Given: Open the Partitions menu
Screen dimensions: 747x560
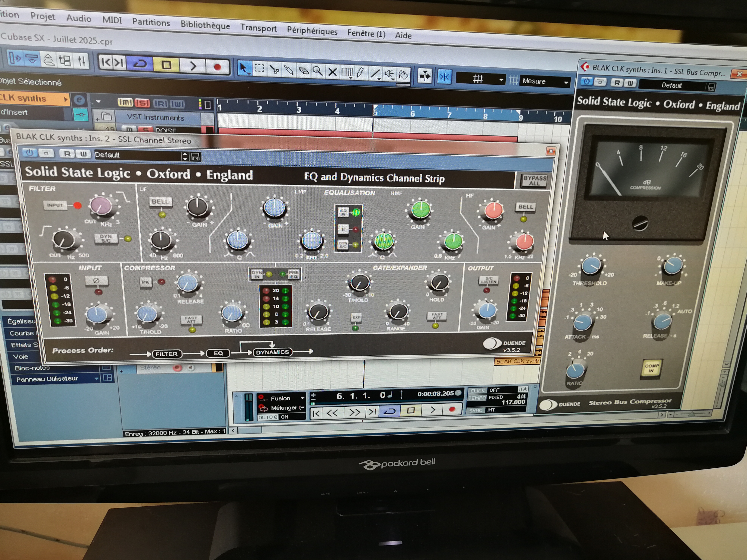Looking at the screenshot, I should point(151,22).
